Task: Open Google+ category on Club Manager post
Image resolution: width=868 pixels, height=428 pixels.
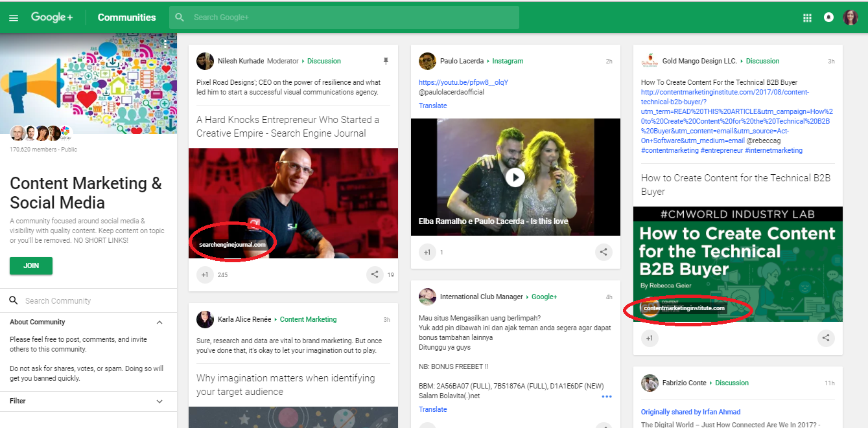Action: [x=545, y=297]
